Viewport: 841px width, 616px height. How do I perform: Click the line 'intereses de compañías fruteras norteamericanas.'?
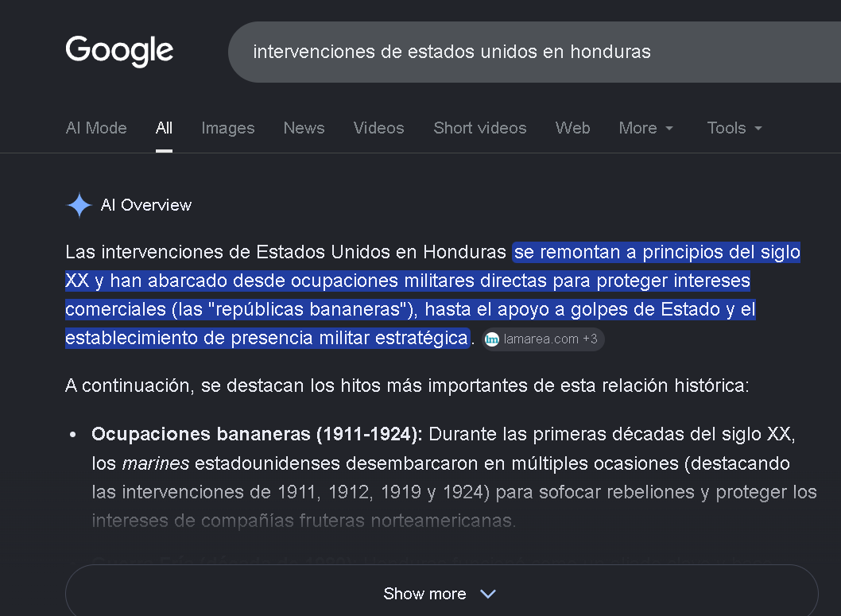coord(304,521)
